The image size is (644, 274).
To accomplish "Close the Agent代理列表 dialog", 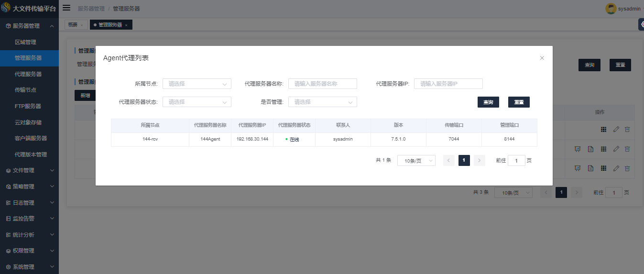I will click(542, 58).
